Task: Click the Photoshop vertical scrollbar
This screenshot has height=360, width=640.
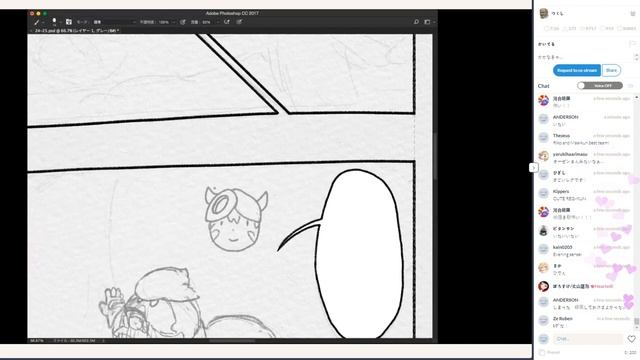Action: [435, 156]
